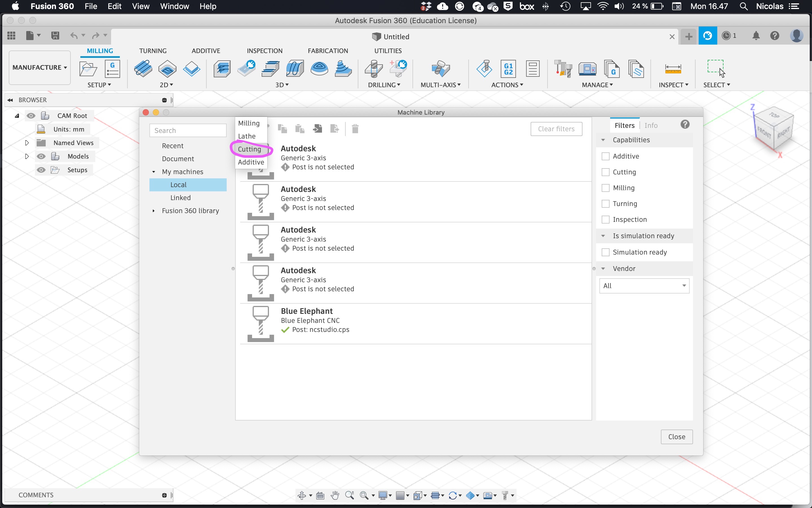Check the Simulation ready checkbox
This screenshot has width=812, height=508.
coord(606,252)
